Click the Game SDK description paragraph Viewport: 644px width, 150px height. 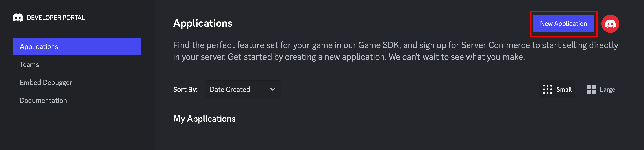pos(396,51)
